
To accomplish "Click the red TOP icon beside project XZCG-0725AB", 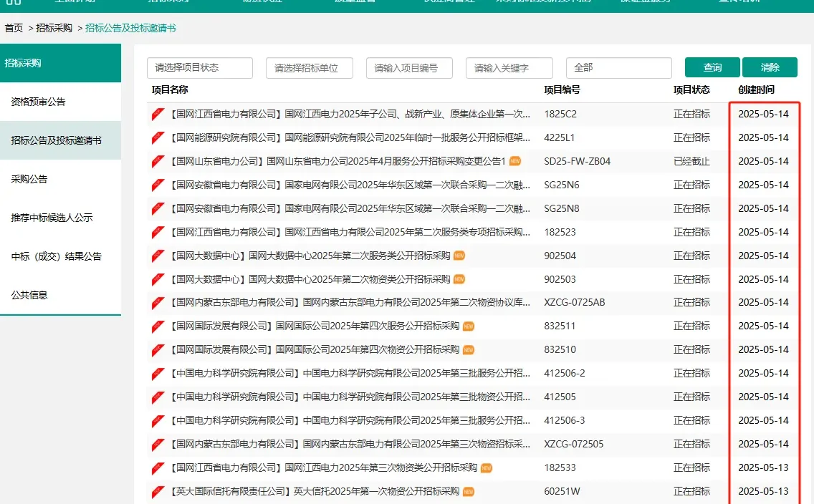I will 158,303.
